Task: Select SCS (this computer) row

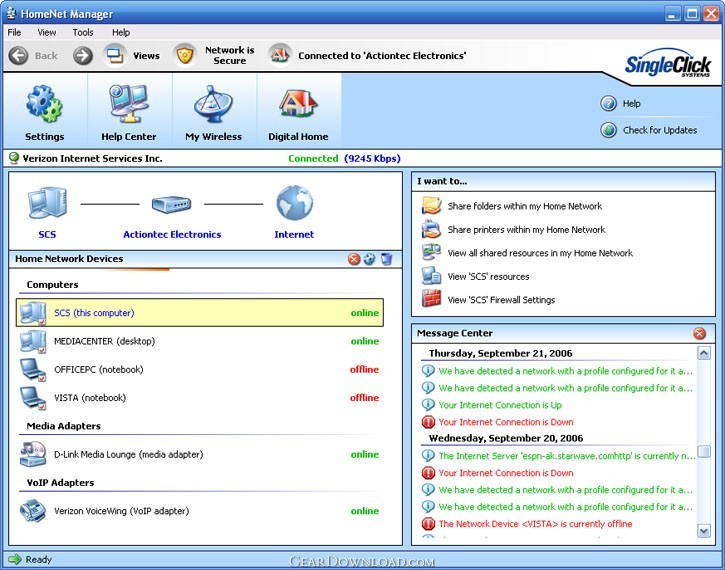Action: pyautogui.click(x=200, y=313)
